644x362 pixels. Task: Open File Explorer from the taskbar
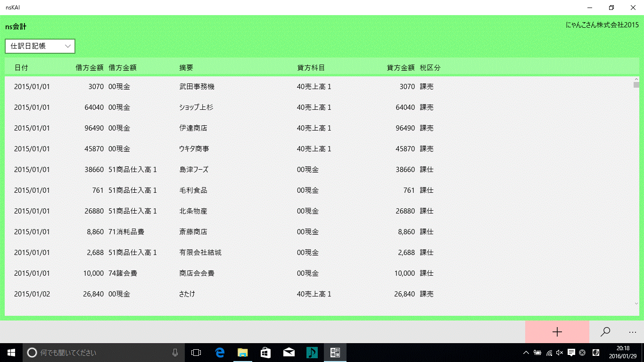pyautogui.click(x=243, y=353)
